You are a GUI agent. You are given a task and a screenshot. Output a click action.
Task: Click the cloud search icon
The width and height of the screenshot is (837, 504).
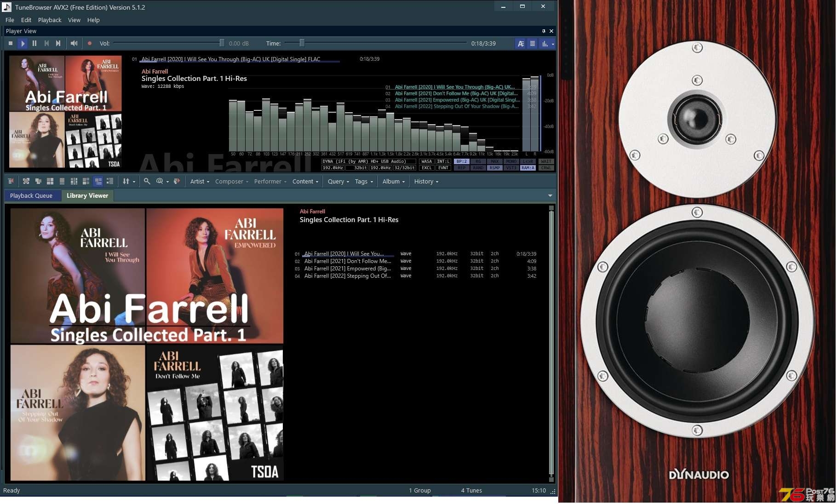point(160,181)
